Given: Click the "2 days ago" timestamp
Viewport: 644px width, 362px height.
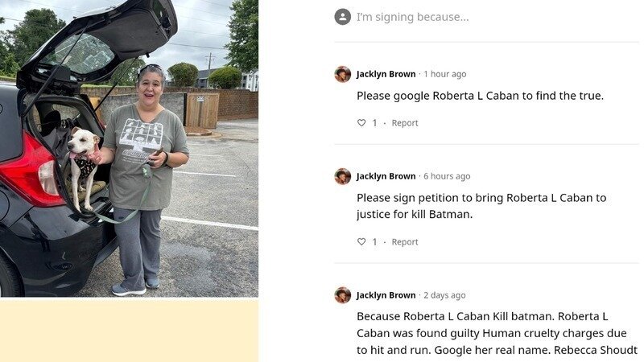Looking at the screenshot, I should [444, 295].
